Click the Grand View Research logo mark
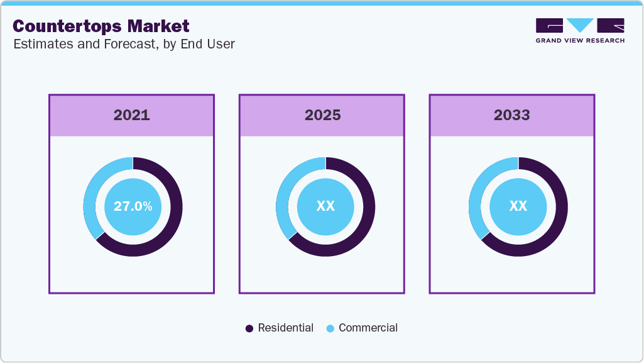The image size is (644, 363). point(580,26)
